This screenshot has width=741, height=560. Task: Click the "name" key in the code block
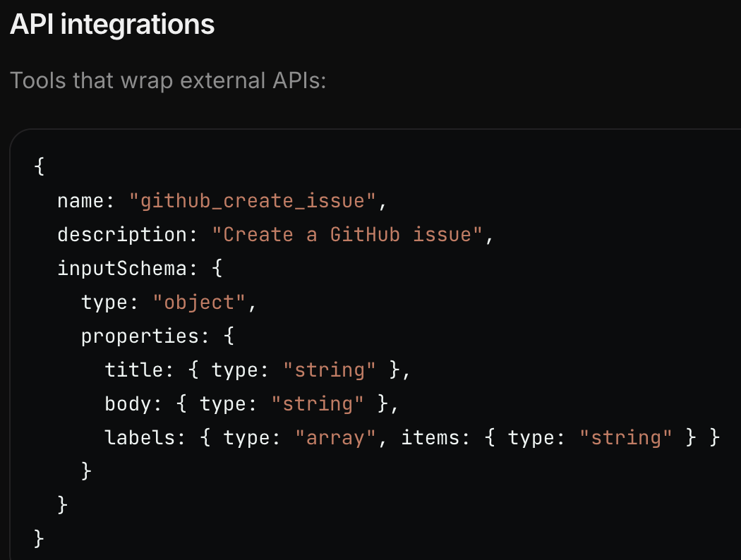tap(80, 201)
